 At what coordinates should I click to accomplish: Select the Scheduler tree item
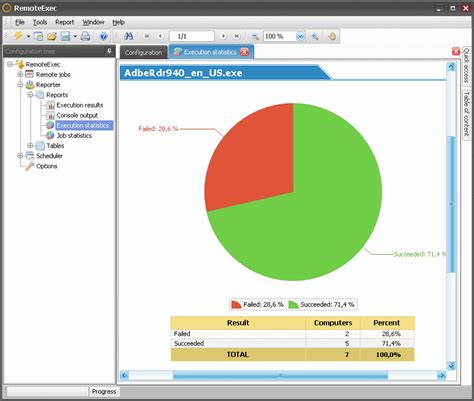(x=49, y=156)
